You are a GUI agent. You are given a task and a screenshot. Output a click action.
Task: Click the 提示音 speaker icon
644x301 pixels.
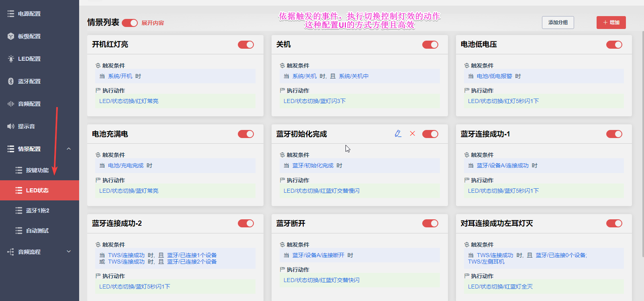[11, 126]
